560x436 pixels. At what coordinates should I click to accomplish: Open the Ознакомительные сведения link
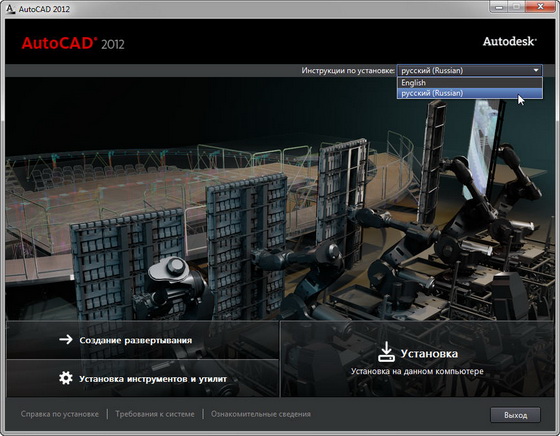coord(261,414)
